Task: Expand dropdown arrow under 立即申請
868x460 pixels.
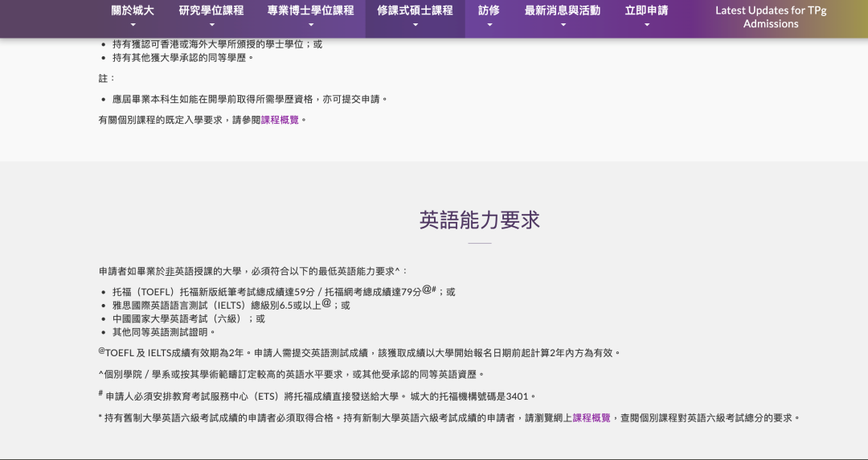Action: pyautogui.click(x=647, y=25)
